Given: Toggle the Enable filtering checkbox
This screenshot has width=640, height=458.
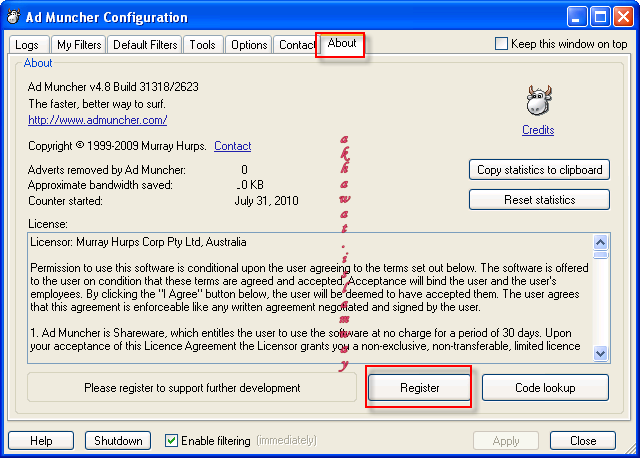Looking at the screenshot, I should click(171, 440).
